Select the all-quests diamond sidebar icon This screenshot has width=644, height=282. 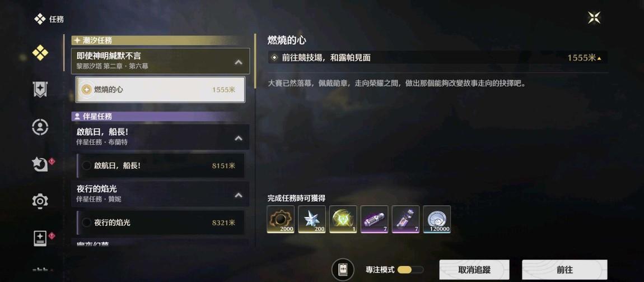point(40,53)
